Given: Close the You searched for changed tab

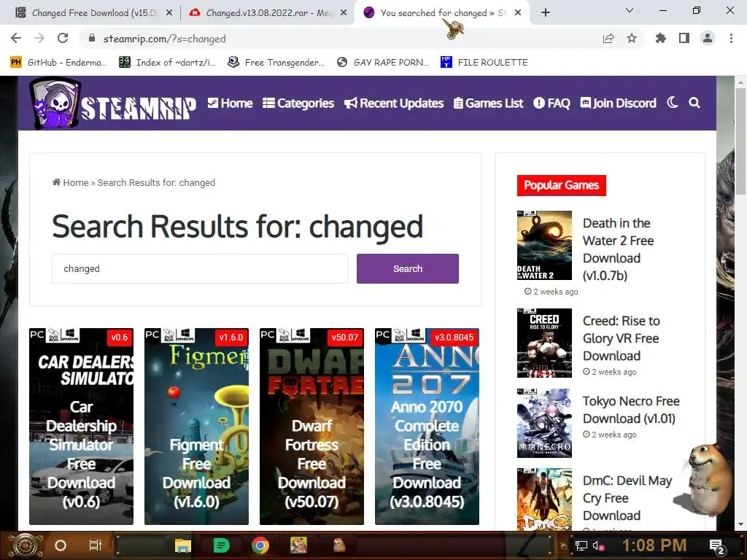Looking at the screenshot, I should pyautogui.click(x=519, y=13).
